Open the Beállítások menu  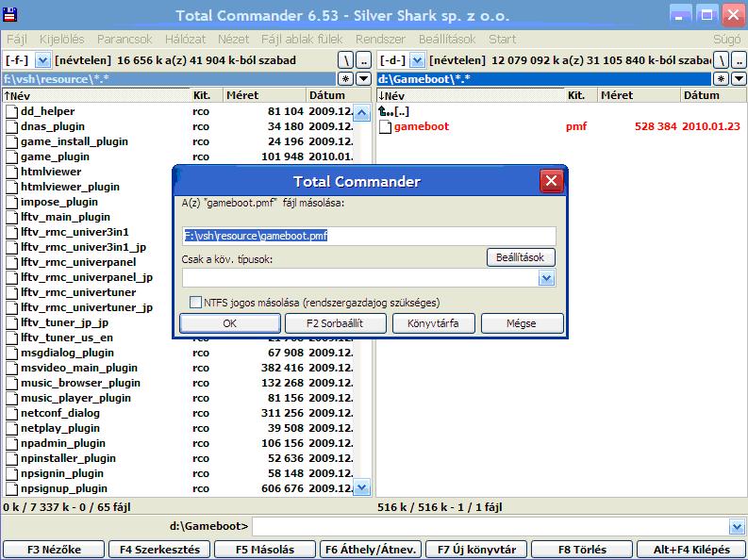447,40
